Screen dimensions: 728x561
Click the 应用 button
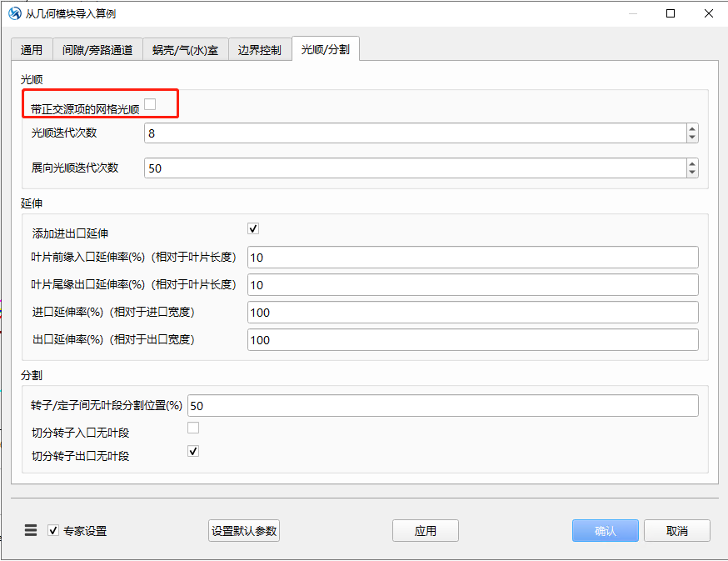coord(426,531)
